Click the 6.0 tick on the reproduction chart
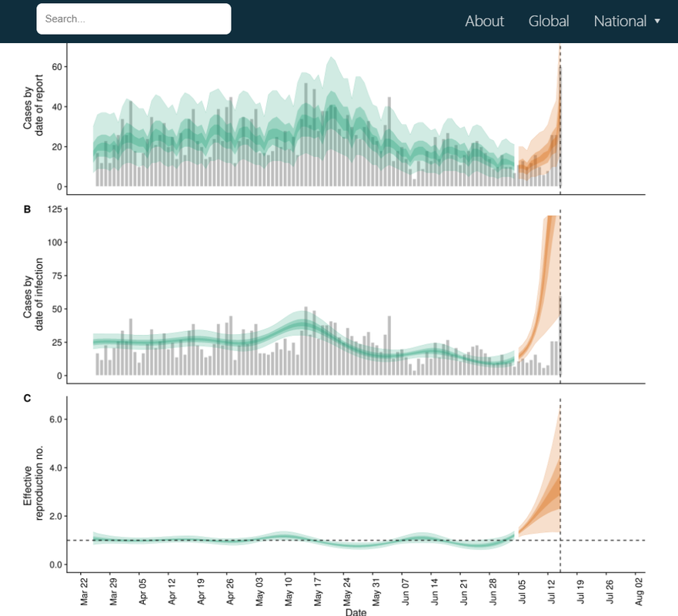The width and height of the screenshot is (678, 616). coord(56,419)
